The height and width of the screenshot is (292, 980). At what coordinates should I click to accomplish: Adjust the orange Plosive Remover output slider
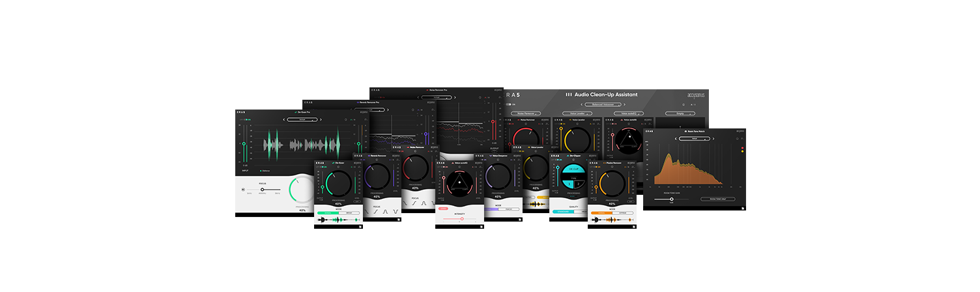(x=596, y=188)
